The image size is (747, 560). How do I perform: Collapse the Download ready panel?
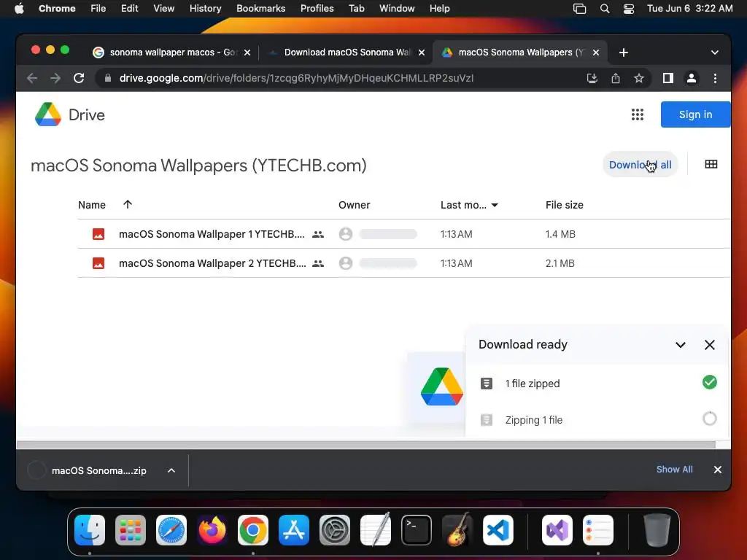(x=681, y=345)
